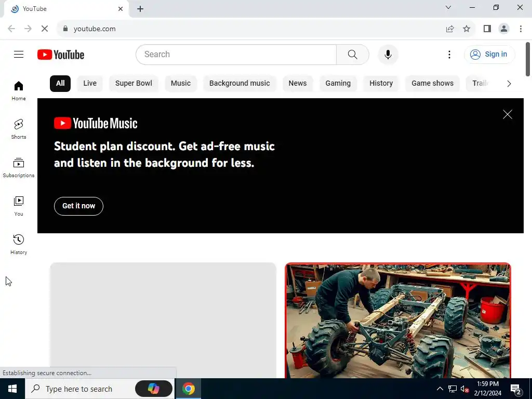Open Chrome three-dot menu
The width and height of the screenshot is (532, 399).
tap(521, 29)
